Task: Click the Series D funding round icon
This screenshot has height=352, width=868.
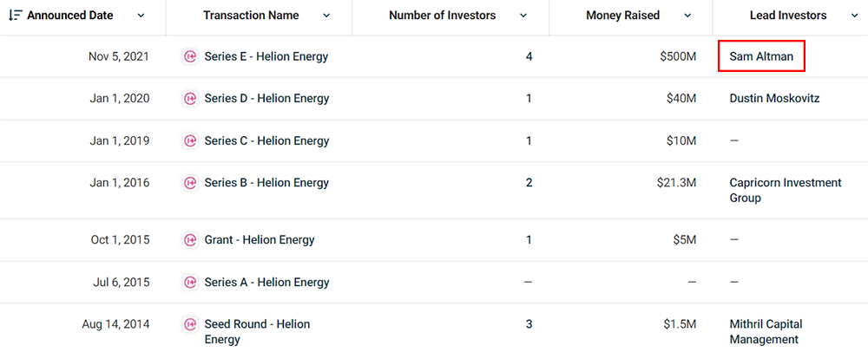Action: (x=190, y=99)
